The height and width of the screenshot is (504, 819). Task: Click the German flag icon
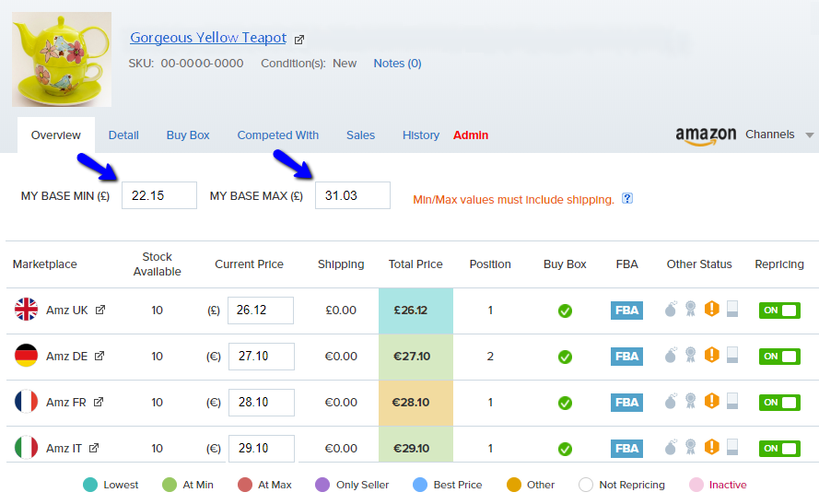pyautogui.click(x=26, y=355)
